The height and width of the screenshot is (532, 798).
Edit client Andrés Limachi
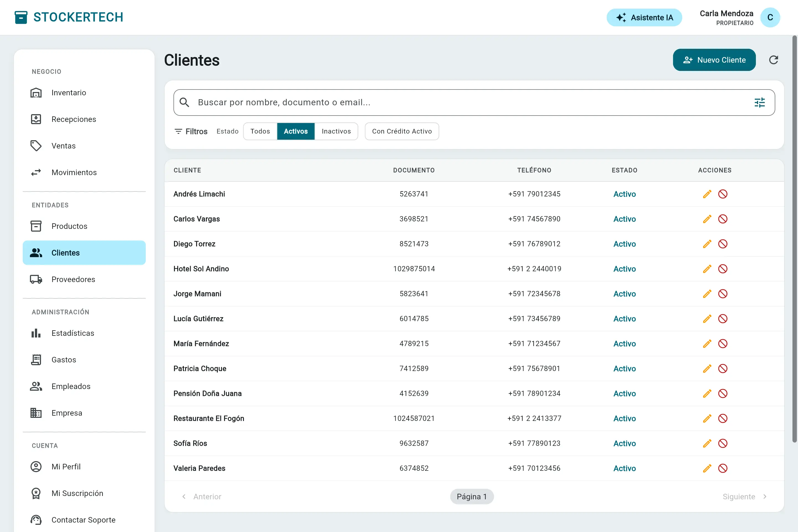(707, 194)
